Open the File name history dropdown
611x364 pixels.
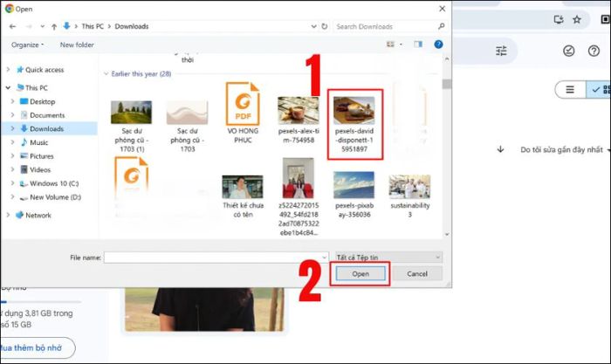pos(324,258)
